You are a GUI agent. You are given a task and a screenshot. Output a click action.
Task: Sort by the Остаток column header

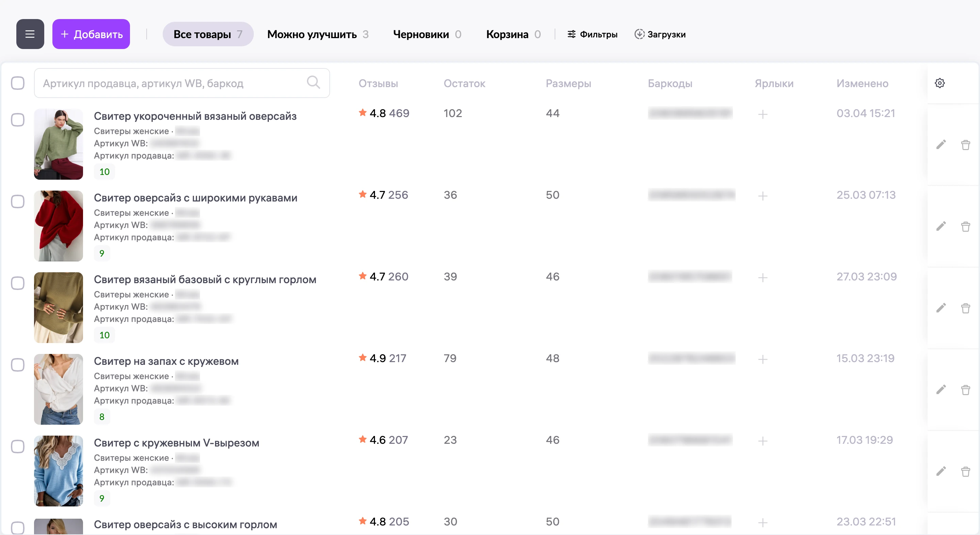click(x=464, y=83)
